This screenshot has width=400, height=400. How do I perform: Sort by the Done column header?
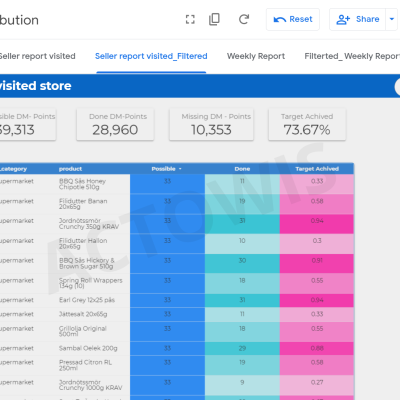[242, 169]
